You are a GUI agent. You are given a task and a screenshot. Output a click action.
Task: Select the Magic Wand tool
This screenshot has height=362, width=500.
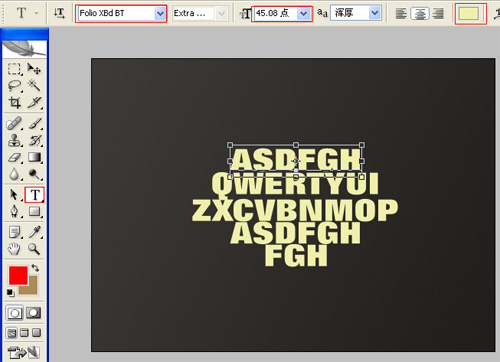click(x=34, y=86)
